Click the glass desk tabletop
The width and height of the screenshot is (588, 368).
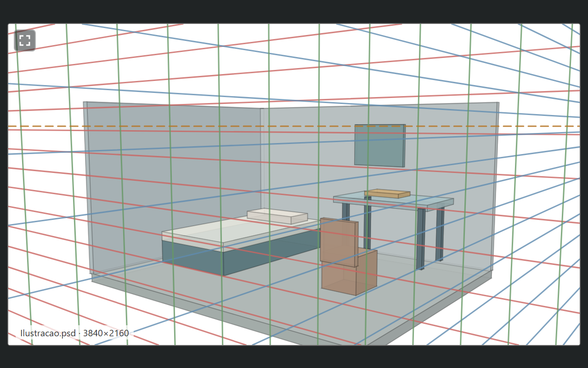pyautogui.click(x=393, y=201)
